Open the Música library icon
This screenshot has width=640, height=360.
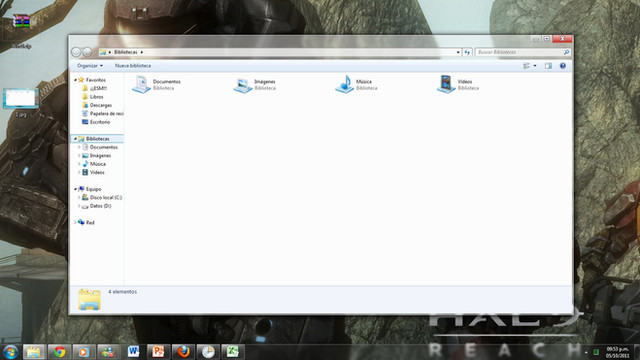pos(344,84)
